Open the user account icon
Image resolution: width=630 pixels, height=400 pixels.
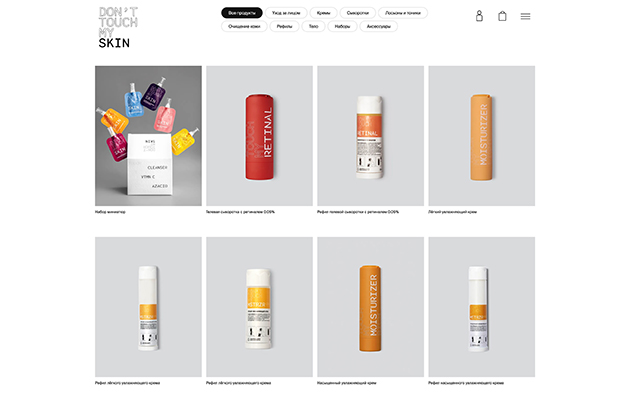pyautogui.click(x=479, y=16)
